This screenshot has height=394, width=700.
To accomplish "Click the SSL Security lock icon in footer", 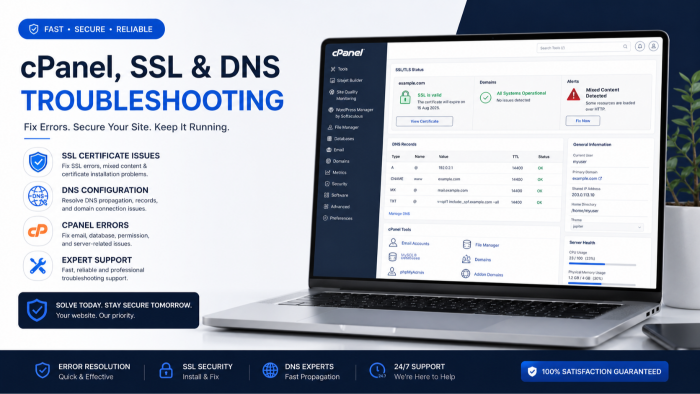I will (x=166, y=370).
